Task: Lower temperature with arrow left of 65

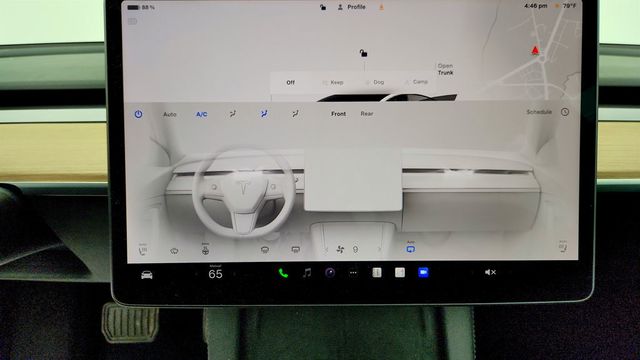Action: pyautogui.click(x=196, y=274)
